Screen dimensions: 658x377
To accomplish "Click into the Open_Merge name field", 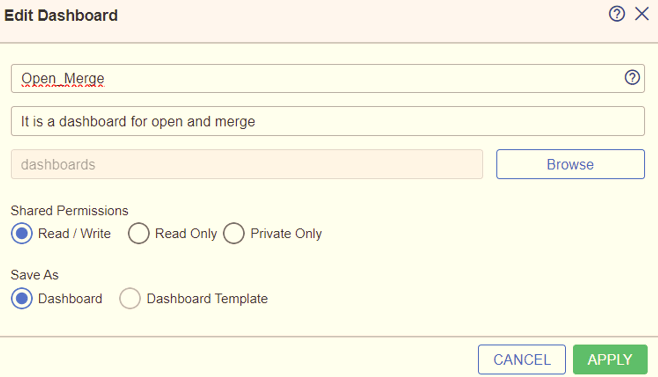I will point(328,79).
